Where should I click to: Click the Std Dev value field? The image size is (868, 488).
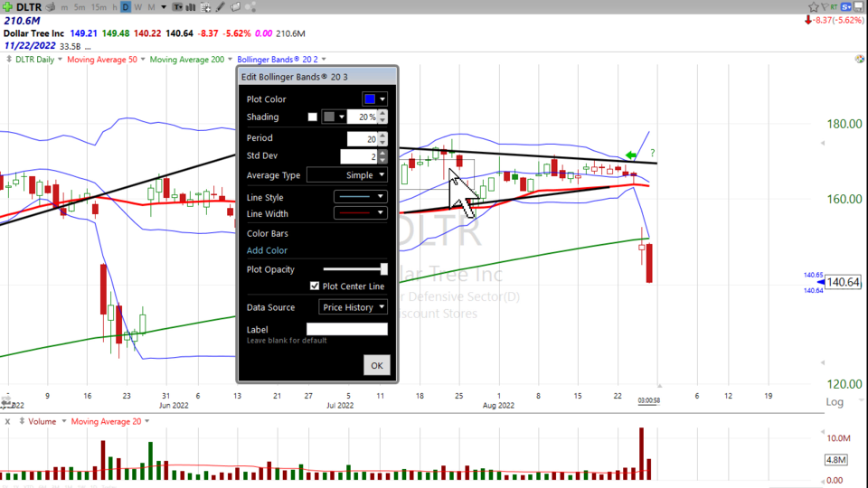pyautogui.click(x=359, y=156)
